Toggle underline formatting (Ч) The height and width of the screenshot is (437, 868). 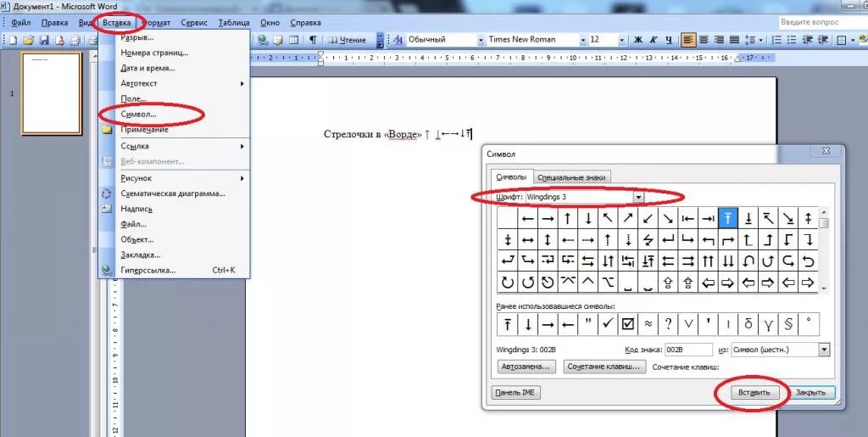point(670,40)
